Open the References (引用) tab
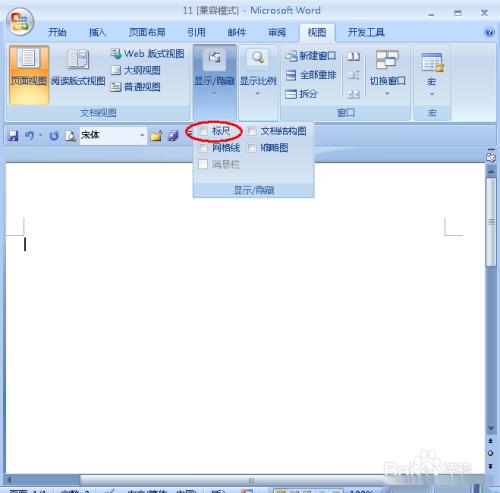 pyautogui.click(x=196, y=32)
